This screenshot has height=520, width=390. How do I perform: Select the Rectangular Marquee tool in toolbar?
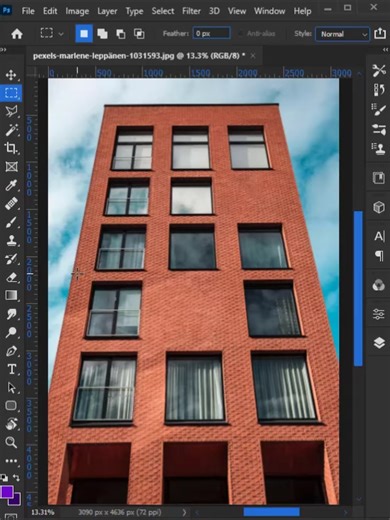(x=11, y=93)
